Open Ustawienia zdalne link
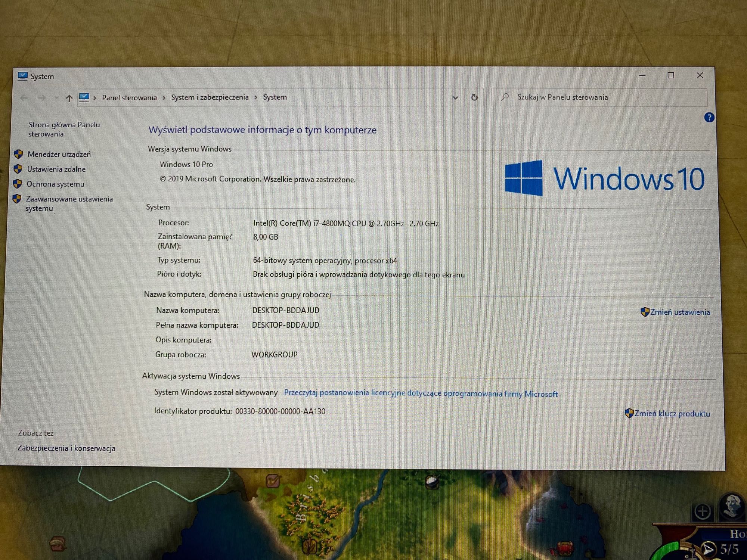The height and width of the screenshot is (560, 747). coord(56,169)
